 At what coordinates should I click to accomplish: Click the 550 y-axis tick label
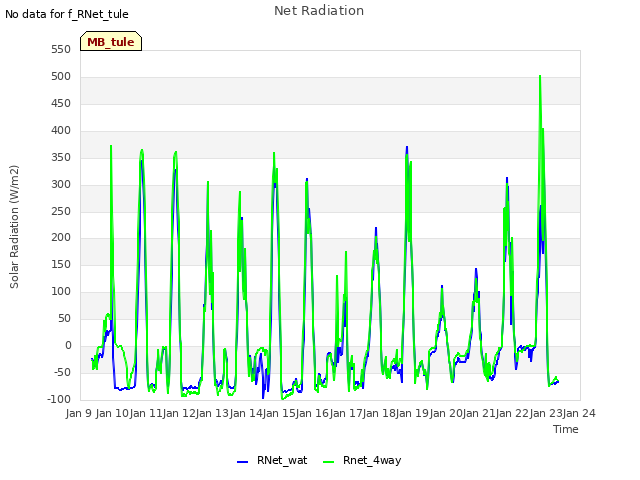[x=61, y=49]
